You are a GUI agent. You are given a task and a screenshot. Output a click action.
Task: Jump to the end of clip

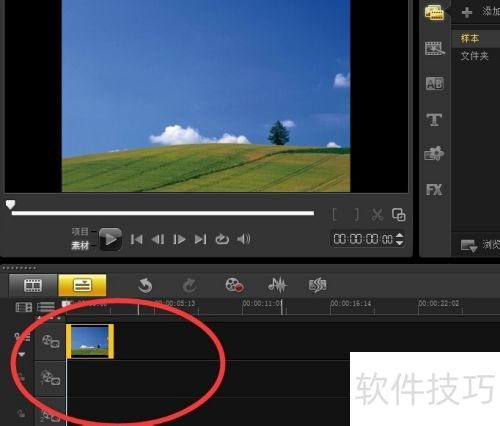click(201, 239)
